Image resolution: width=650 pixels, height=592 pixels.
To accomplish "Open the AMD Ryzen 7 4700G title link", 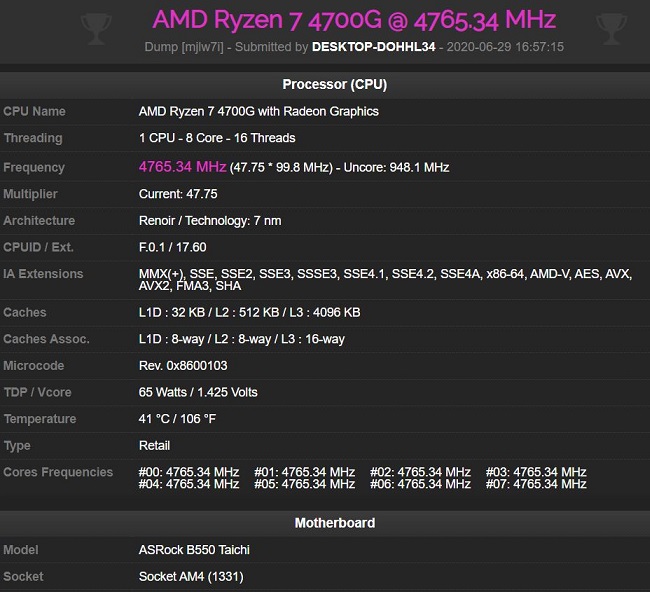I will click(354, 20).
